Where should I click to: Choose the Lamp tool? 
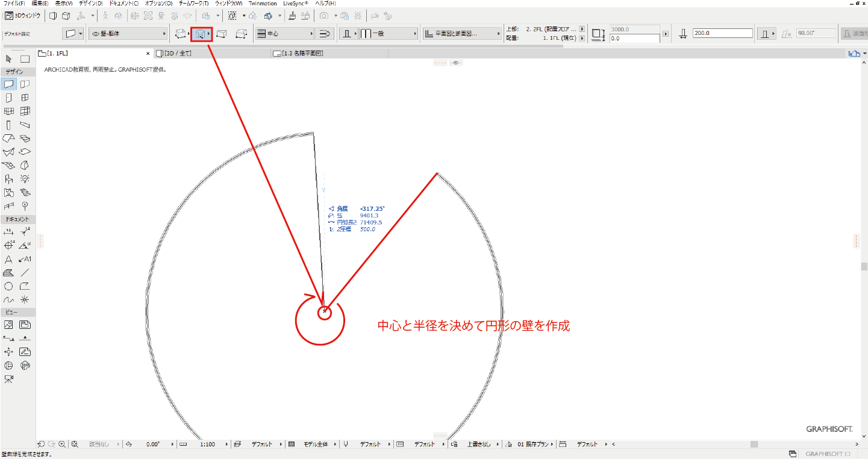click(25, 178)
